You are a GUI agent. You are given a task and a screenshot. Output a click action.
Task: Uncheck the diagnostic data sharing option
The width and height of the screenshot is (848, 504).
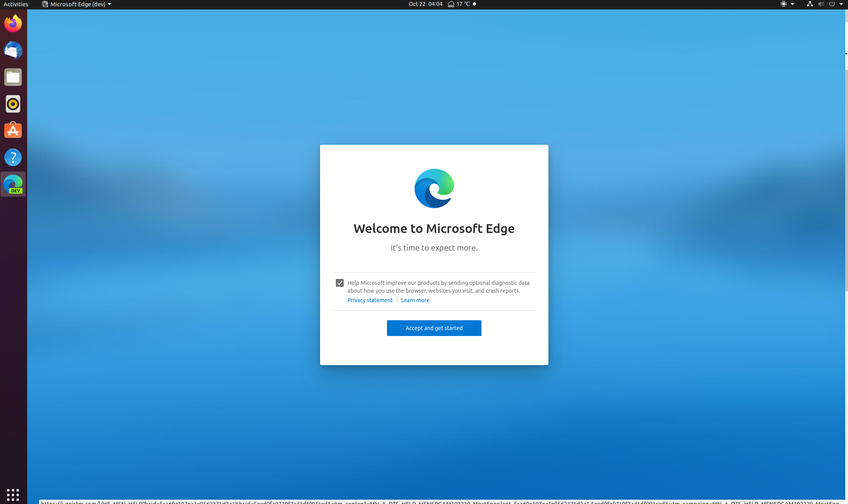(x=339, y=282)
